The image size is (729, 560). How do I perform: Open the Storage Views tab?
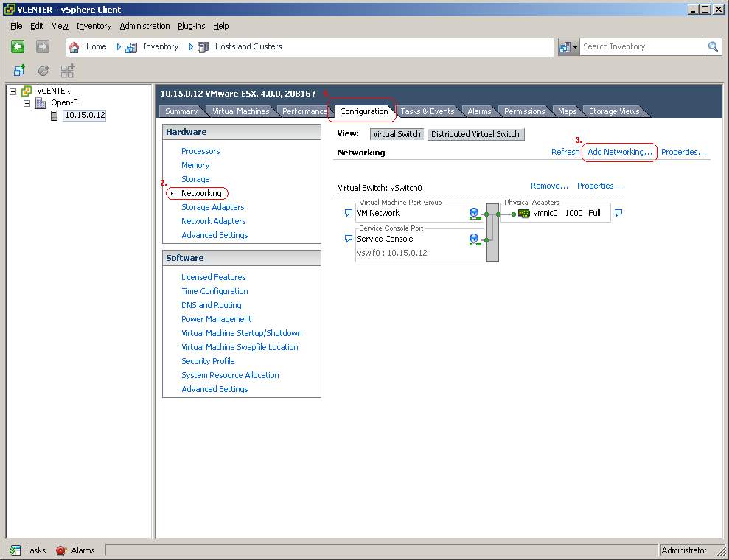(x=614, y=111)
